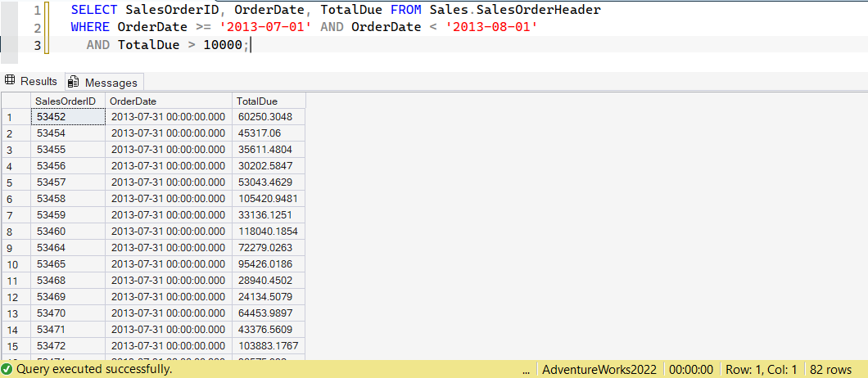Click OrderDate cell in row 53458
The height and width of the screenshot is (378, 868).
pyautogui.click(x=169, y=199)
